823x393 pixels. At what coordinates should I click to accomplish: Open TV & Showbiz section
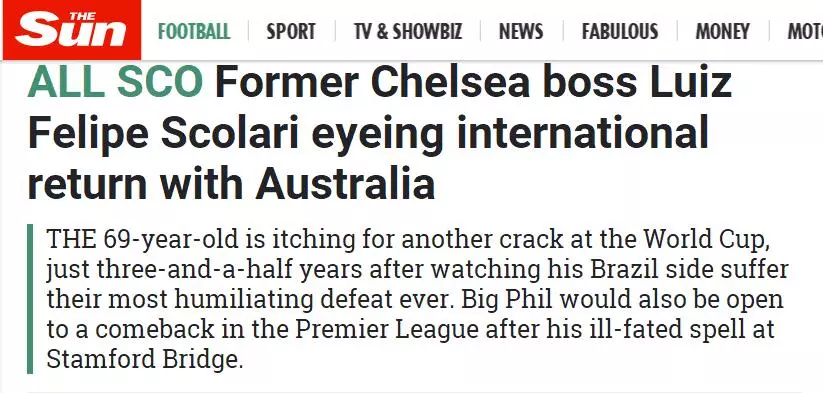pyautogui.click(x=408, y=31)
